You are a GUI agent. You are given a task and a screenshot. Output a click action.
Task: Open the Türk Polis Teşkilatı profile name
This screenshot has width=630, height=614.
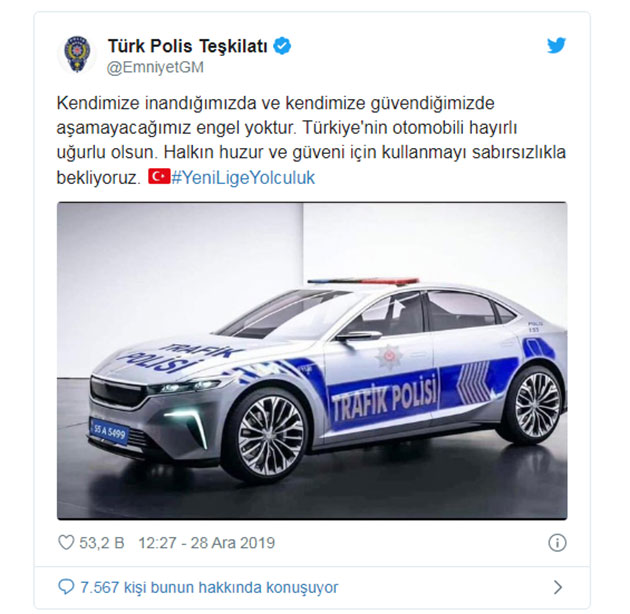coord(188,46)
